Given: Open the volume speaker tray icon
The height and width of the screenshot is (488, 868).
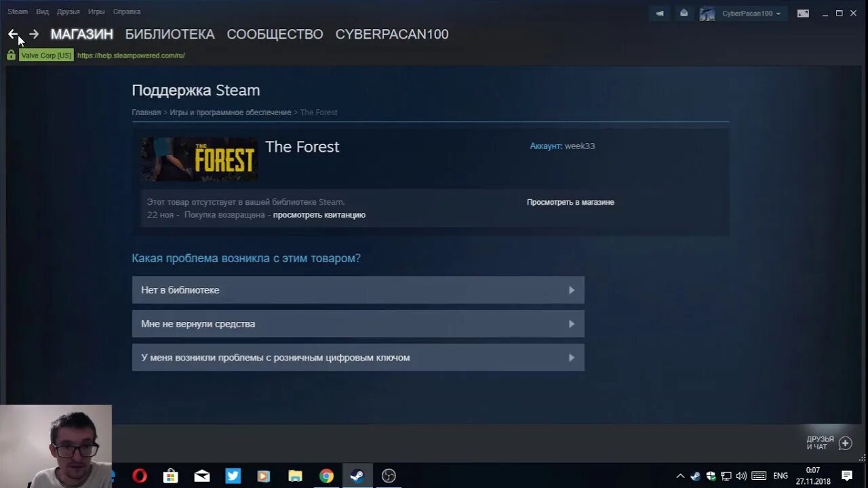Looking at the screenshot, I should tap(741, 476).
